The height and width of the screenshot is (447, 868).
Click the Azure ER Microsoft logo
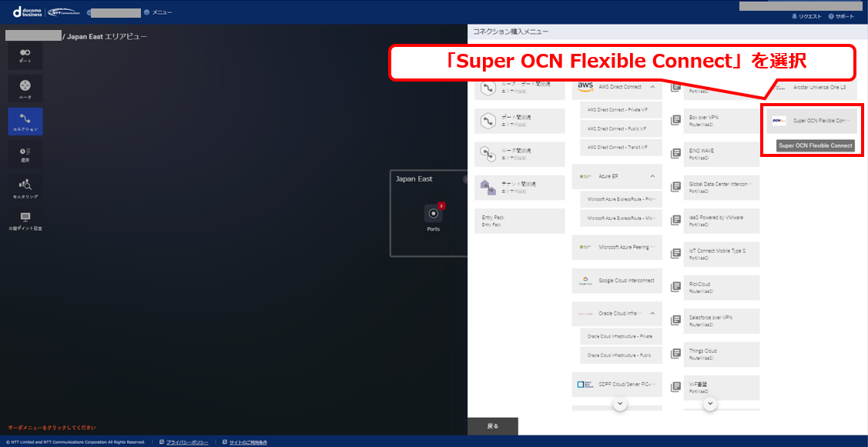(x=585, y=176)
